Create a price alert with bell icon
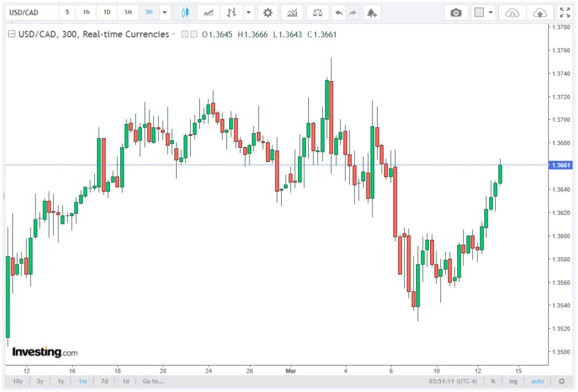This screenshot has width=578, height=392. [x=371, y=12]
